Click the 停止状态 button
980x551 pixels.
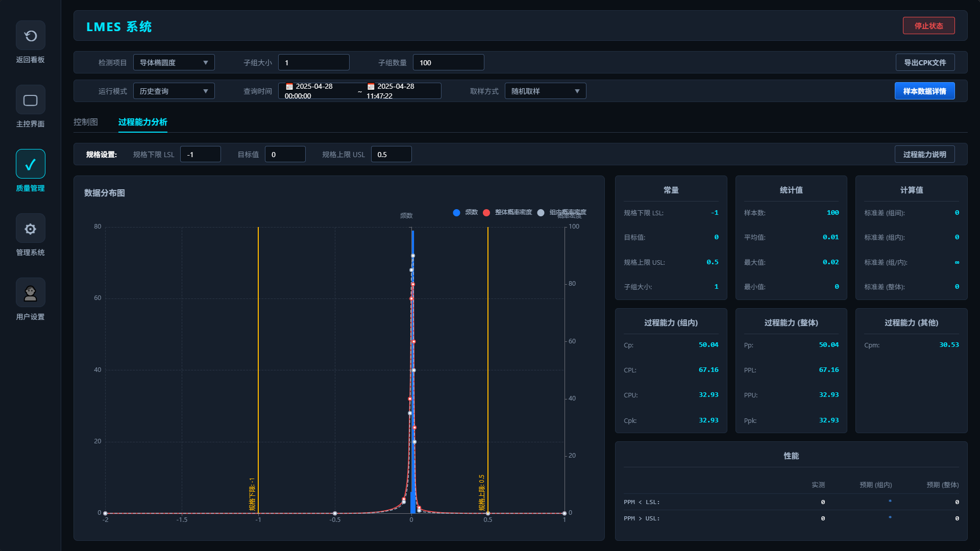929,26
